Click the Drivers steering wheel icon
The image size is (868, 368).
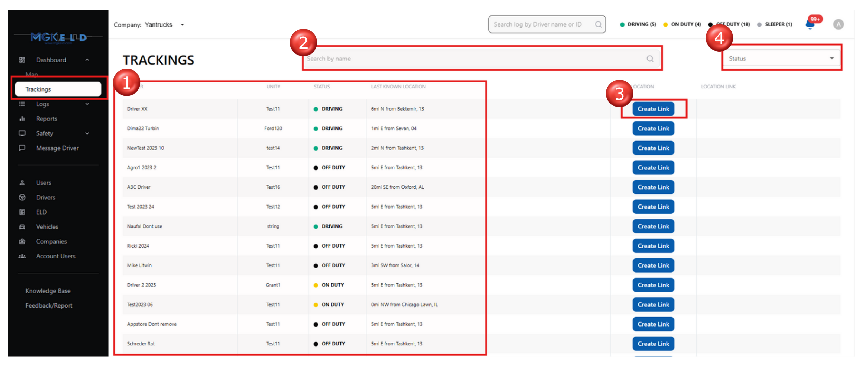(22, 197)
